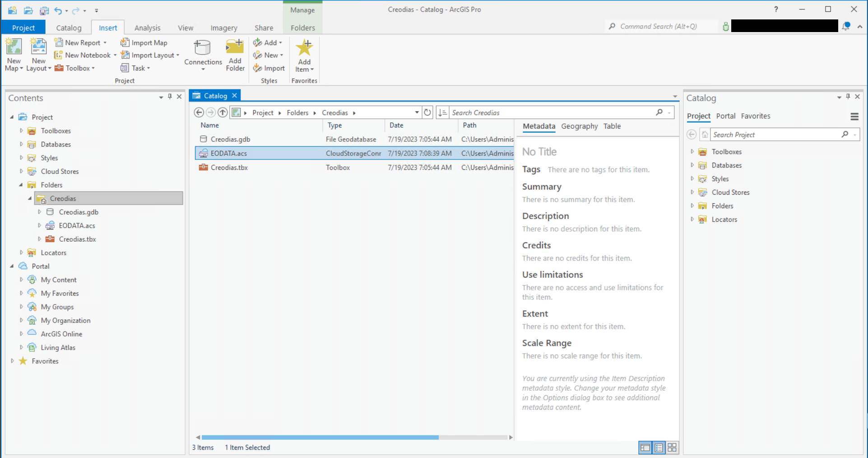Expand Creodias.gdb in the Contents tree

pos(39,212)
